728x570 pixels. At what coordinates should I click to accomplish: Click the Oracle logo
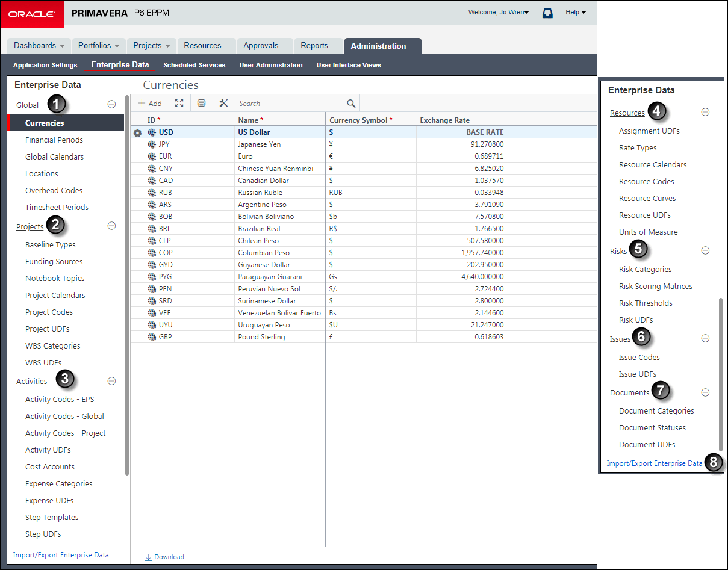point(32,14)
